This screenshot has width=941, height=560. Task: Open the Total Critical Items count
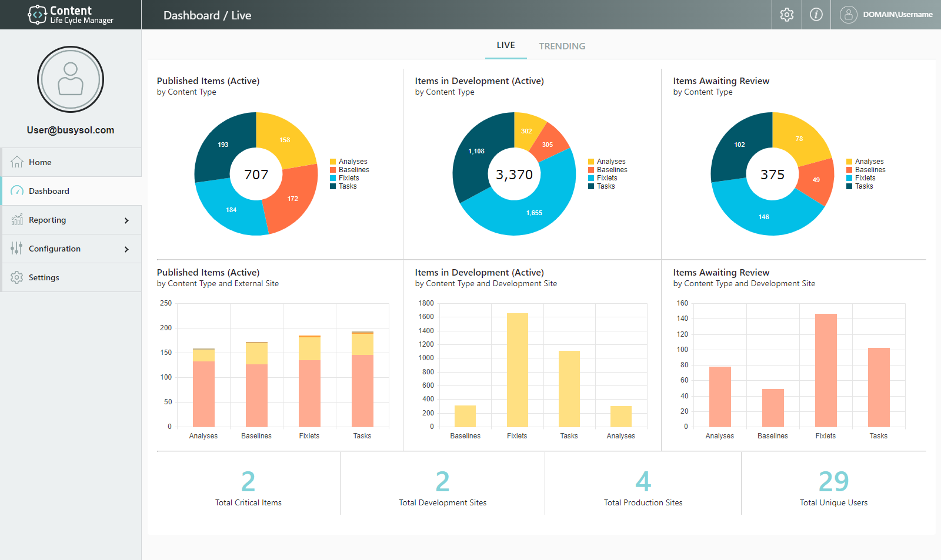click(248, 482)
